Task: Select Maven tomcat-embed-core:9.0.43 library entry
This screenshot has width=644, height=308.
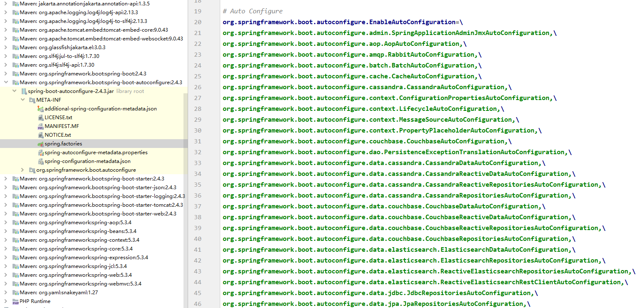Action: pyautogui.click(x=93, y=30)
